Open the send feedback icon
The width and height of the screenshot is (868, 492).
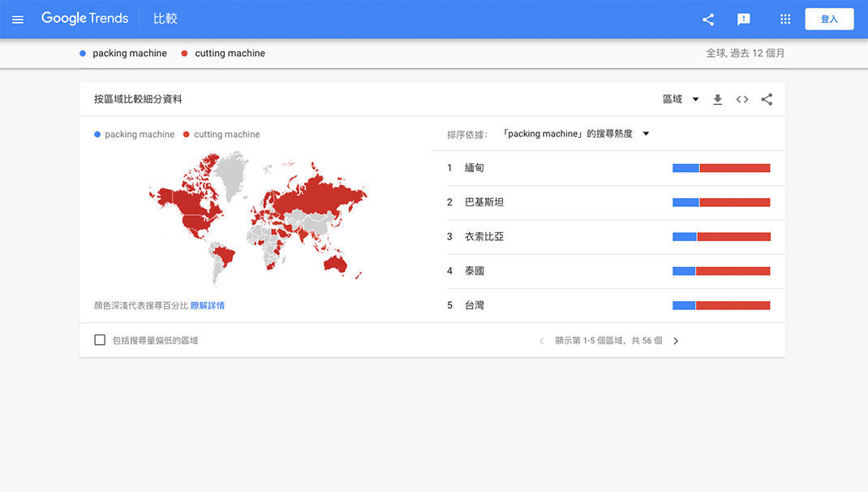[x=743, y=19]
